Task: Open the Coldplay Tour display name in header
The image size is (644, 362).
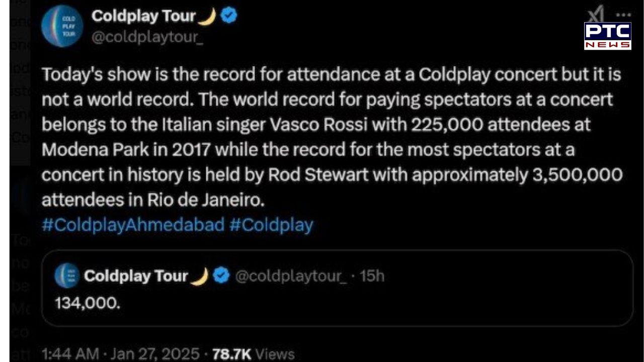Action: click(143, 16)
